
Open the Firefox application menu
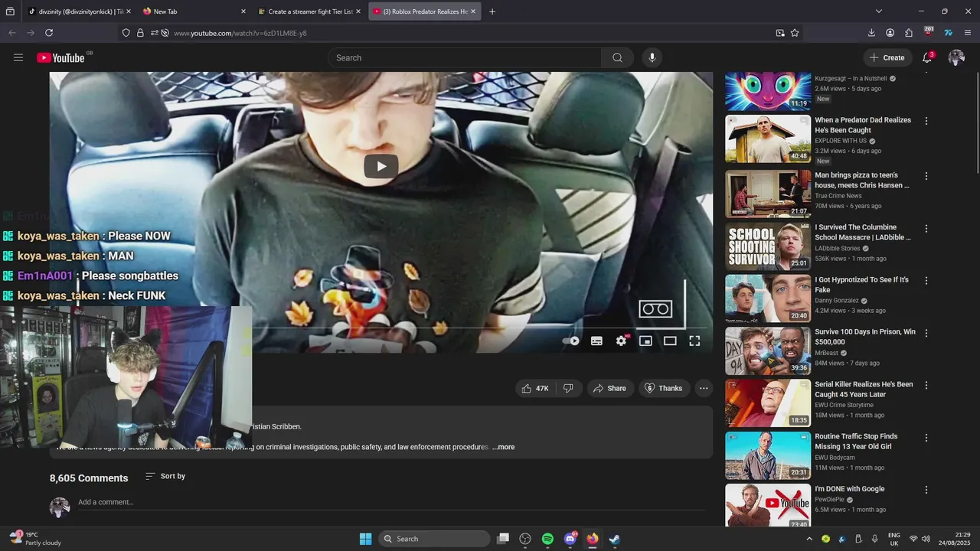click(968, 33)
